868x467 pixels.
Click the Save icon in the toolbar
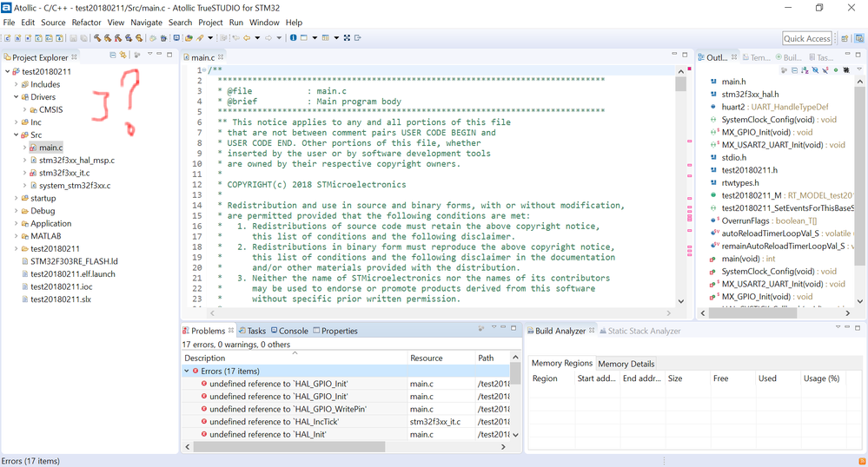click(x=73, y=37)
